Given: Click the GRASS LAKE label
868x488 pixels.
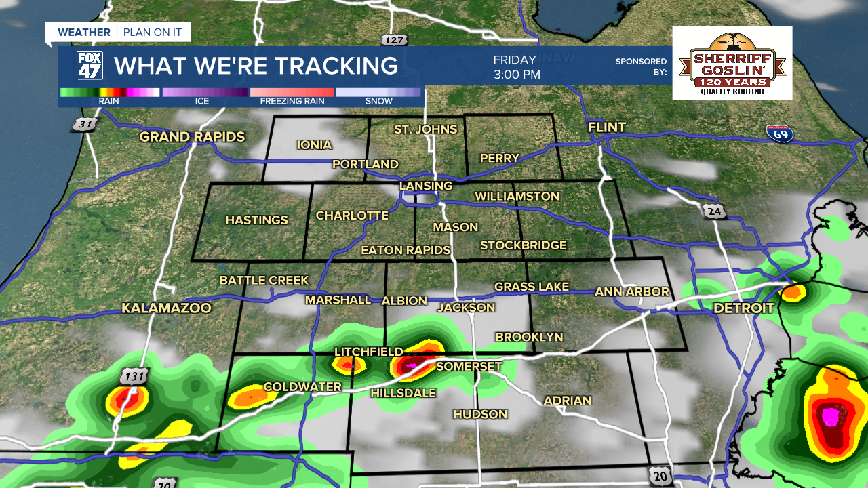Looking at the screenshot, I should pyautogui.click(x=532, y=287).
